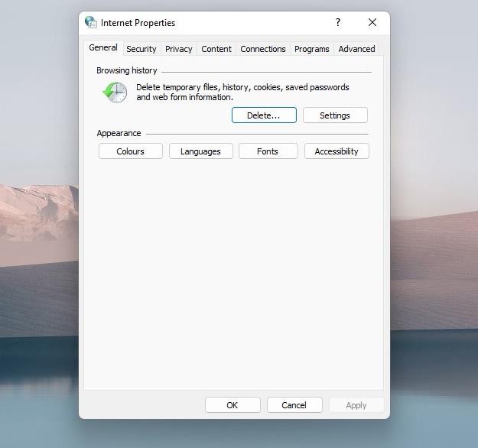Image resolution: width=478 pixels, height=448 pixels.
Task: Click the 'Delete temporary files, history' description
Action: point(242,92)
